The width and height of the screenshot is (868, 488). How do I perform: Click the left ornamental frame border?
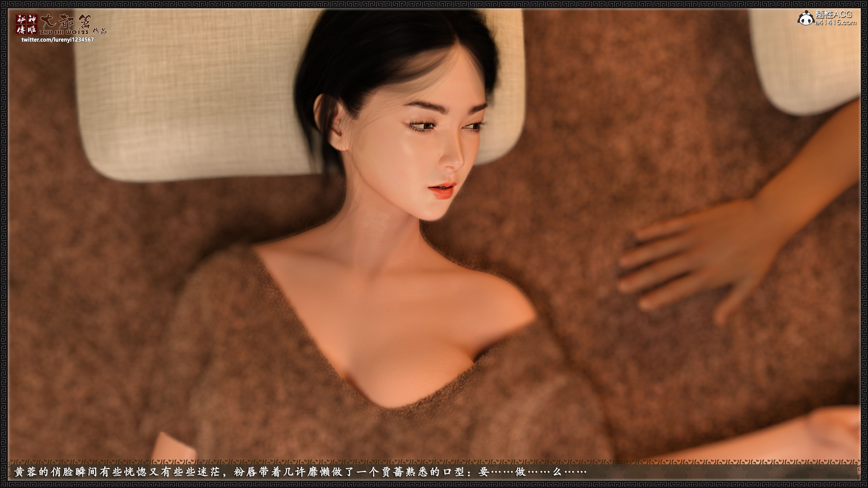click(4, 244)
